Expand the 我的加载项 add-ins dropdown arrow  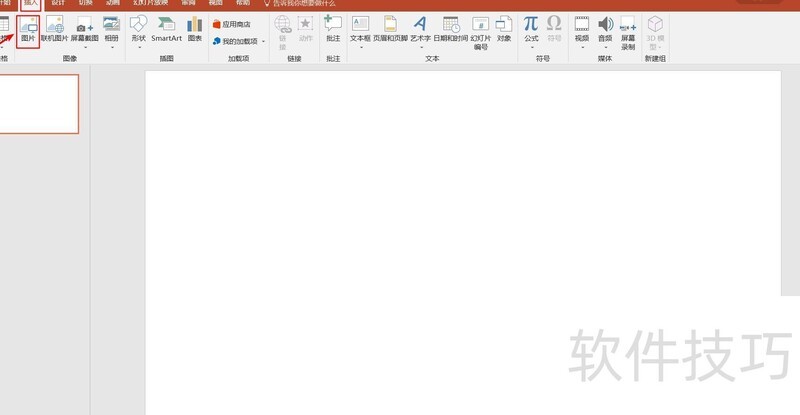point(263,41)
